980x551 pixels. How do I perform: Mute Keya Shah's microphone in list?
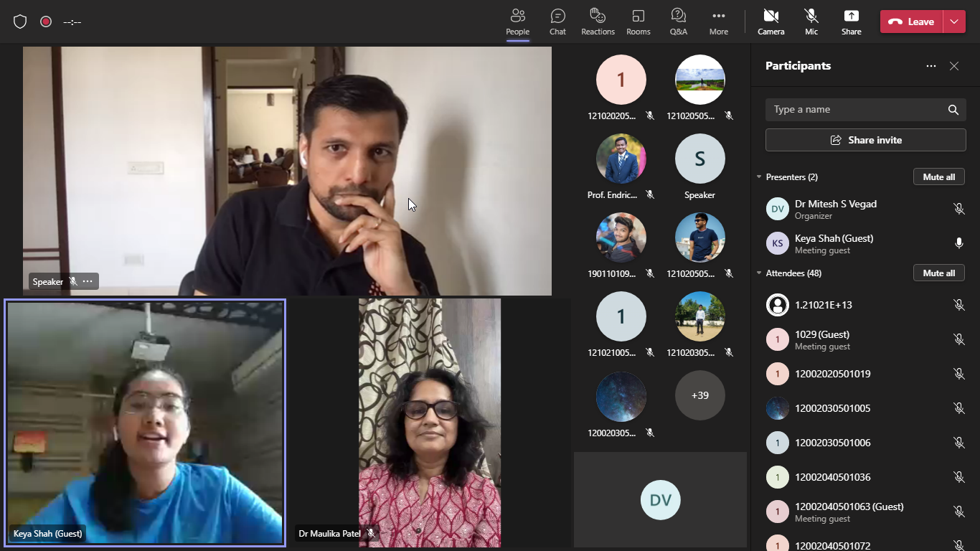pos(958,243)
